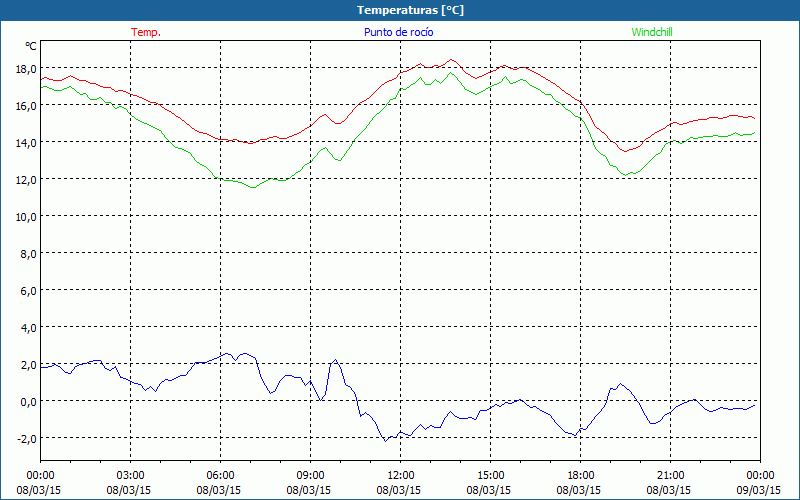This screenshot has height=500, width=800.
Task: Click the 2,0 y-axis value
Action: tap(28, 365)
